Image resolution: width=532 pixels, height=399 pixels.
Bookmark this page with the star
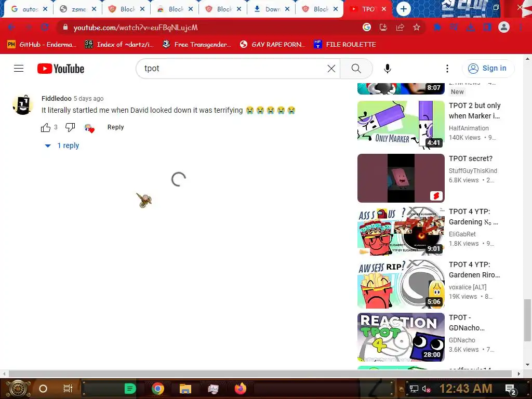[x=417, y=28]
